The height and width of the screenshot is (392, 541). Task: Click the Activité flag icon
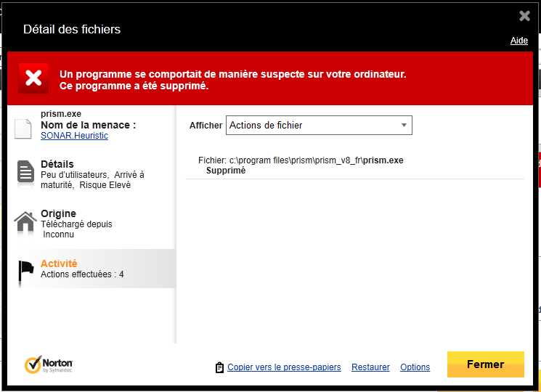(25, 269)
